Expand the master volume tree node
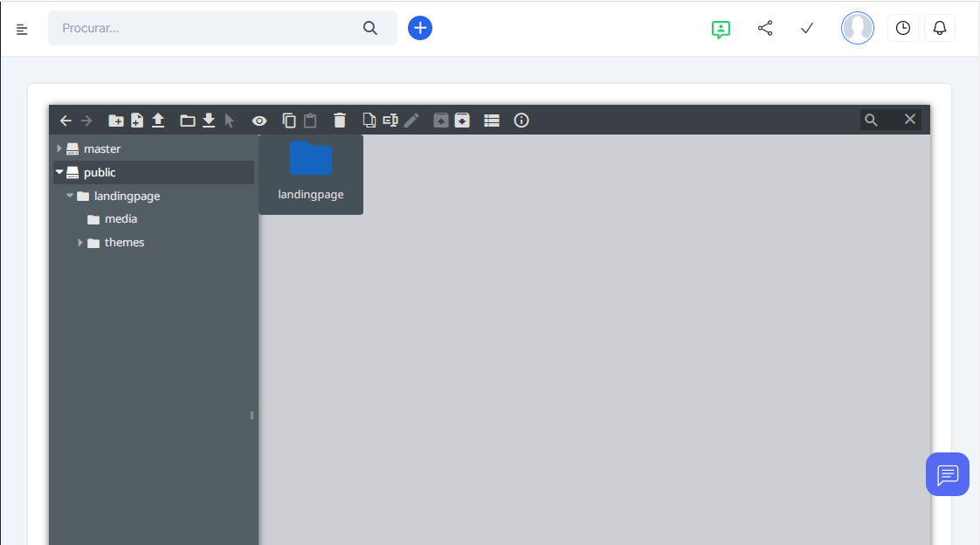The image size is (980, 545). point(59,148)
